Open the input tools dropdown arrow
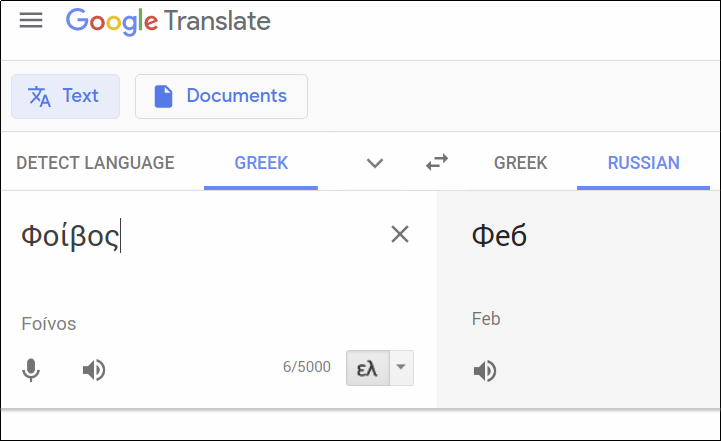Viewport: 721px width, 441px height. tap(400, 368)
